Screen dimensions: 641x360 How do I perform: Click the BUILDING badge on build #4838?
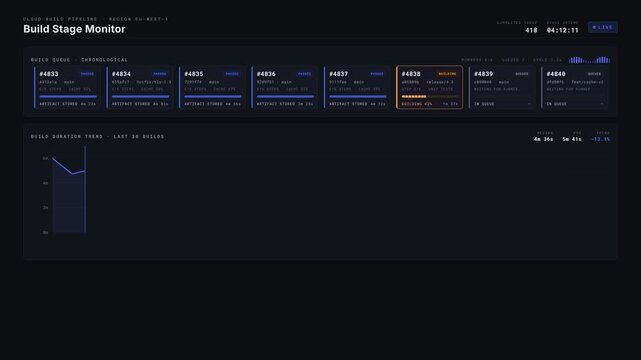447,74
